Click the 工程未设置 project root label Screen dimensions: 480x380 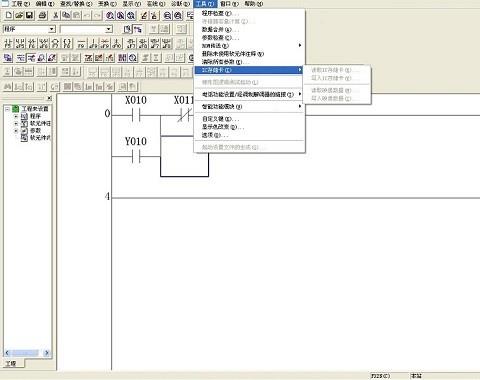tap(35, 109)
